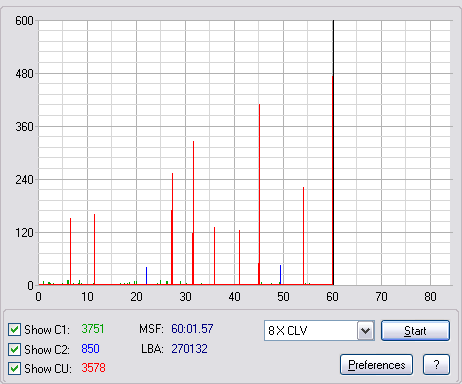Click the MSF value 60:01.57

tap(192, 329)
